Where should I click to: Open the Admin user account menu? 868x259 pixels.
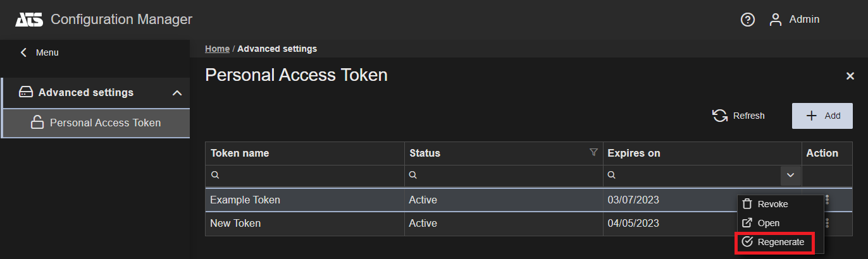point(795,20)
